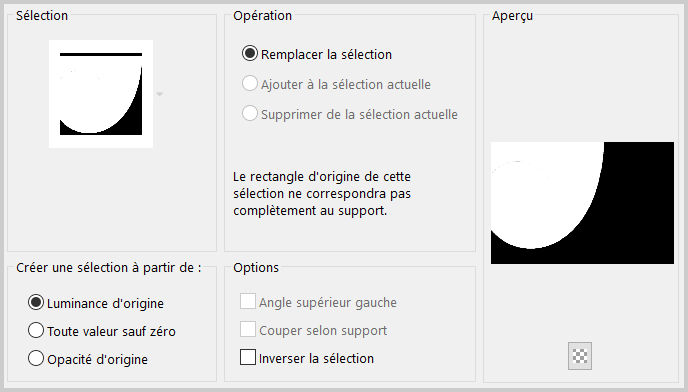Click Créer une sélection à partir de label
Viewport: 688px width, 392px height.
109,267
